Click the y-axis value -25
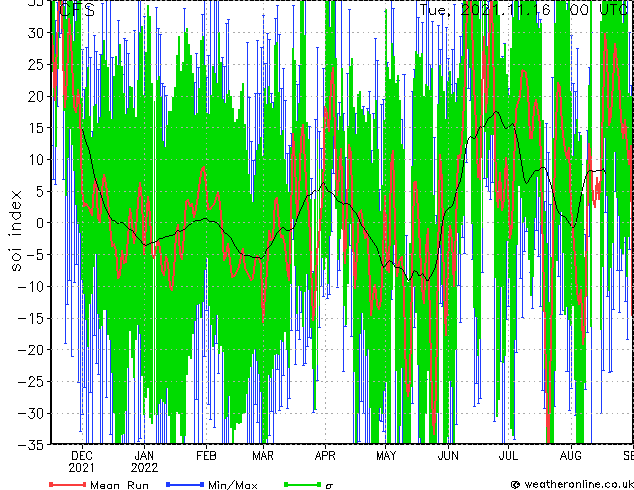634x490 pixels. coord(32,382)
